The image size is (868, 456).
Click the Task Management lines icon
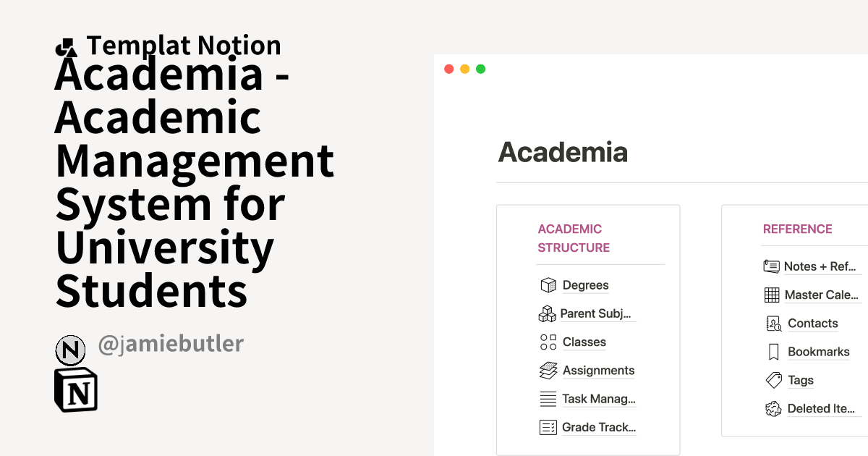click(x=548, y=398)
